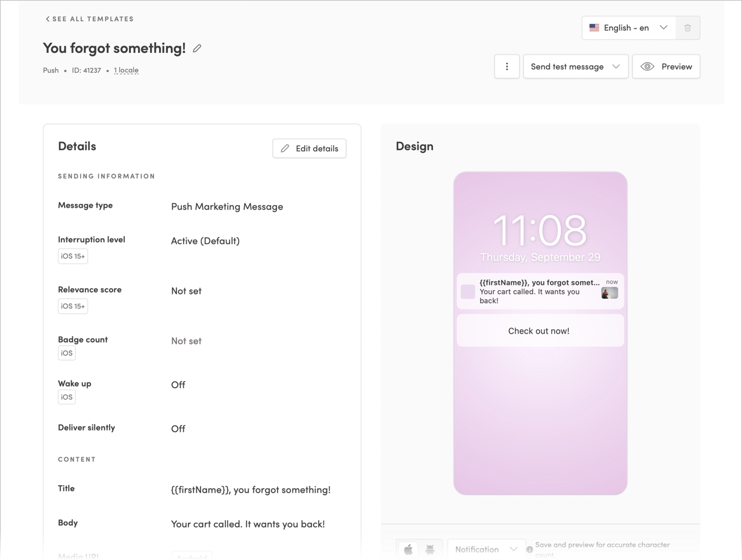
Task: Click the pencil icon in Edit details
Action: click(285, 148)
